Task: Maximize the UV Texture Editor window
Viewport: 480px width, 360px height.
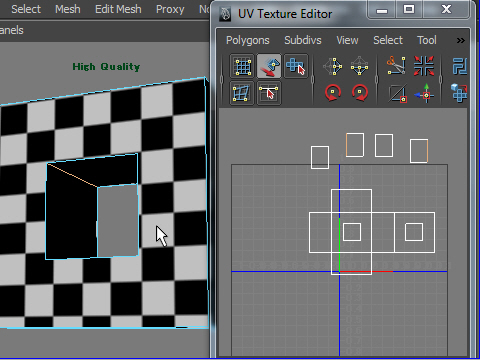Action: point(409,10)
